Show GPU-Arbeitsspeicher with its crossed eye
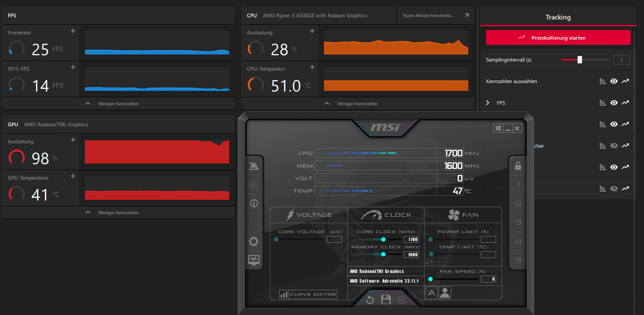Screen dimensions: 644x315 [614, 146]
